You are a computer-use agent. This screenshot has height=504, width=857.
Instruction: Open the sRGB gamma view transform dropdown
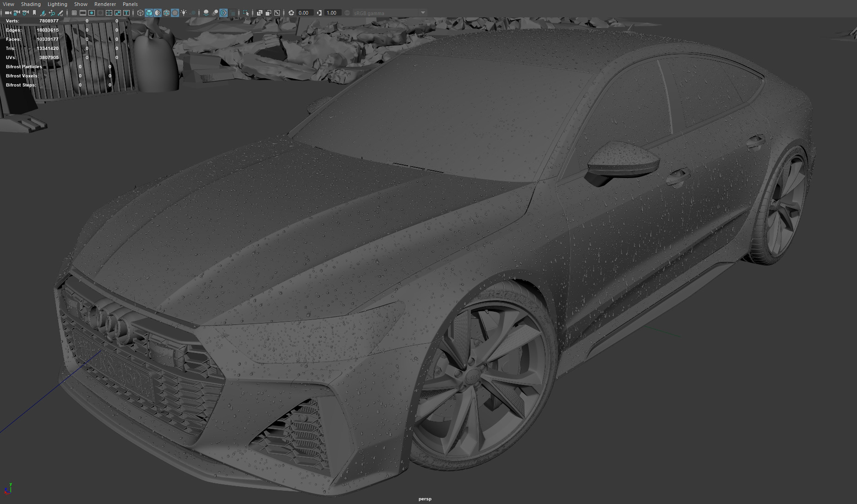(x=389, y=13)
